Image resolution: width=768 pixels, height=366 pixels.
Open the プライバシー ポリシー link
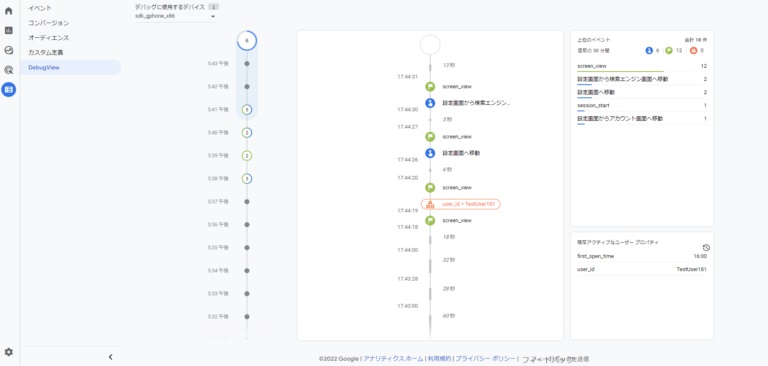pyautogui.click(x=485, y=359)
